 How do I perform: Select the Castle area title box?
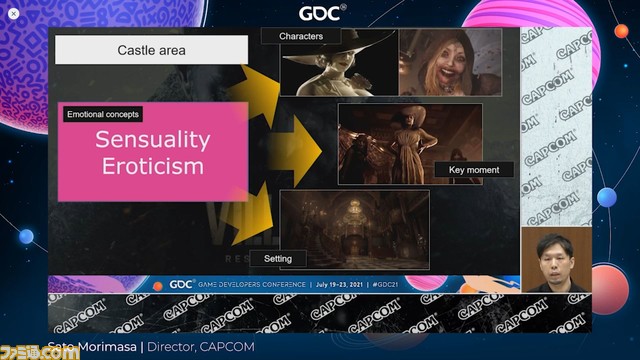[151, 50]
